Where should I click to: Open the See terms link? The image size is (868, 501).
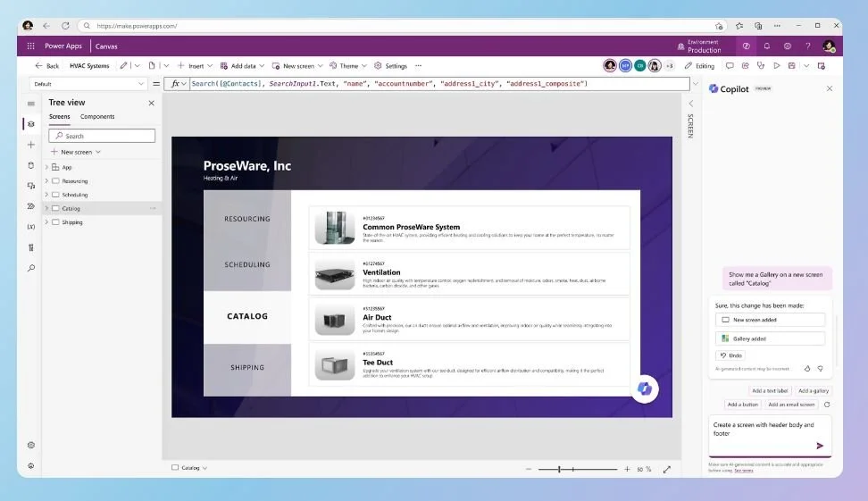744,471
